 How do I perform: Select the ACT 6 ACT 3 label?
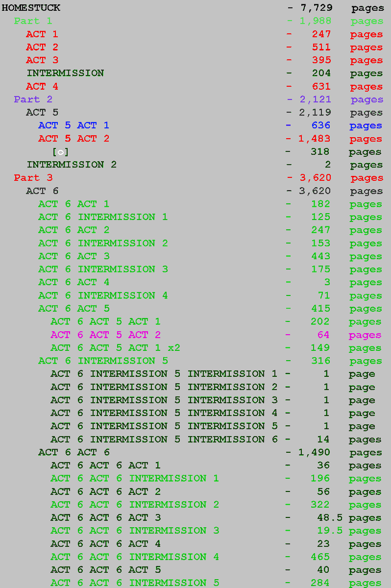click(x=73, y=256)
